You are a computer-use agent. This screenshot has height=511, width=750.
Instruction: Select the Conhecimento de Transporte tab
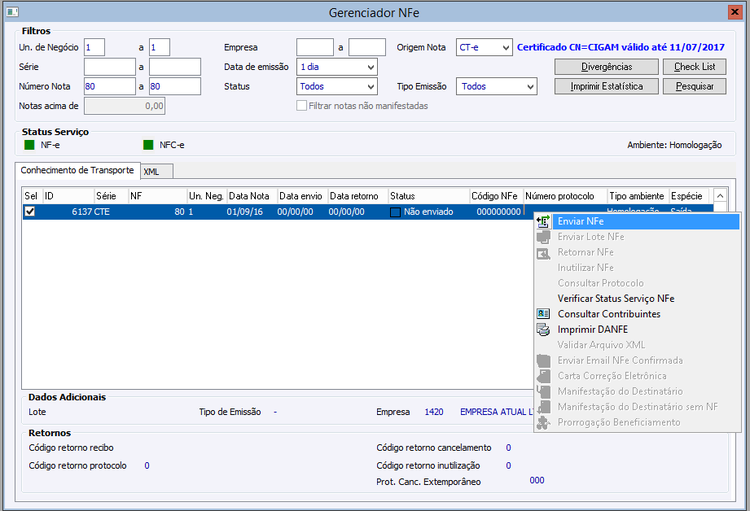pos(77,170)
